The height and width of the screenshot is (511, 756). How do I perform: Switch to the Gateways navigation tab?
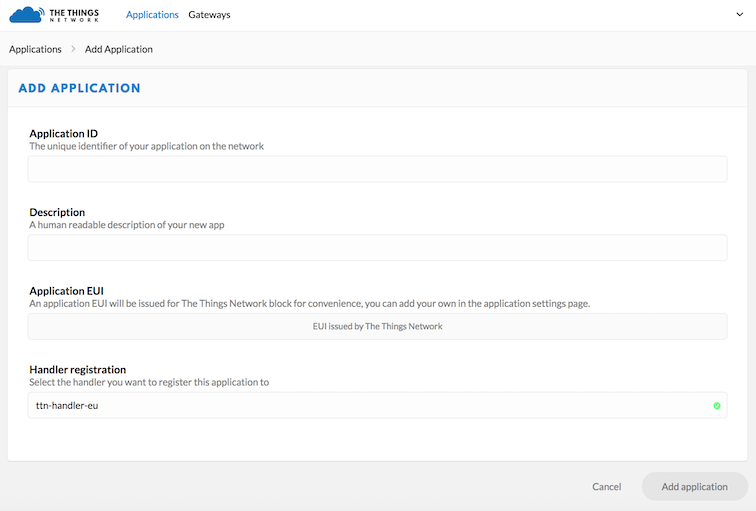pos(209,15)
